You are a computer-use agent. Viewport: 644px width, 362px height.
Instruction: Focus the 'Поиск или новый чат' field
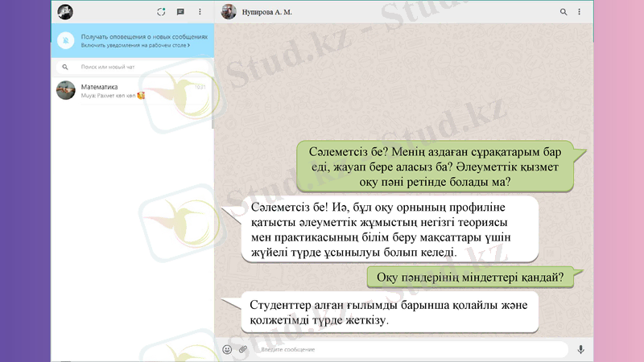133,67
